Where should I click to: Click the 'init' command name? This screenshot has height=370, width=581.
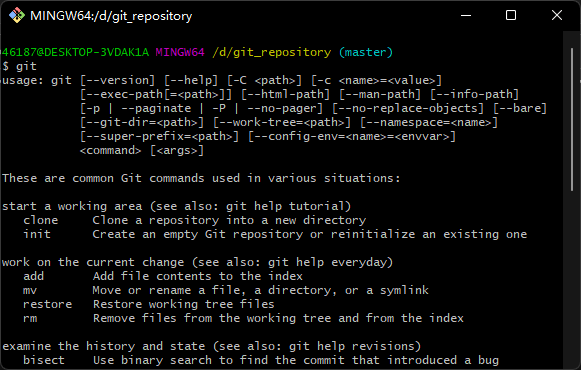coord(37,234)
